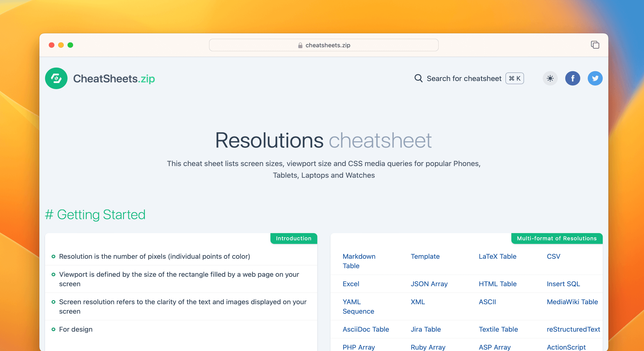644x351 pixels.
Task: Open the YAML Sequence format
Action: tap(358, 307)
